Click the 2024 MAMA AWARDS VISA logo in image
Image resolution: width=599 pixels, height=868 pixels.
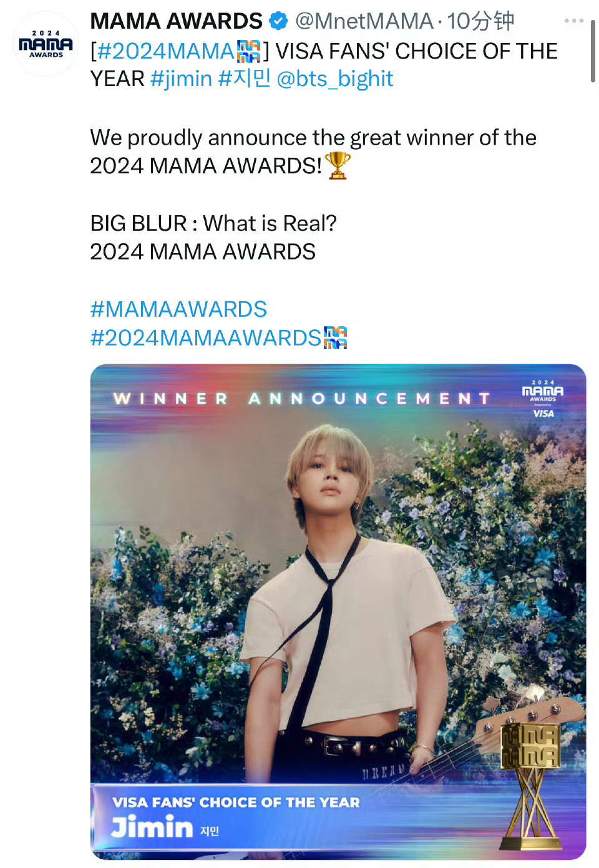click(543, 399)
